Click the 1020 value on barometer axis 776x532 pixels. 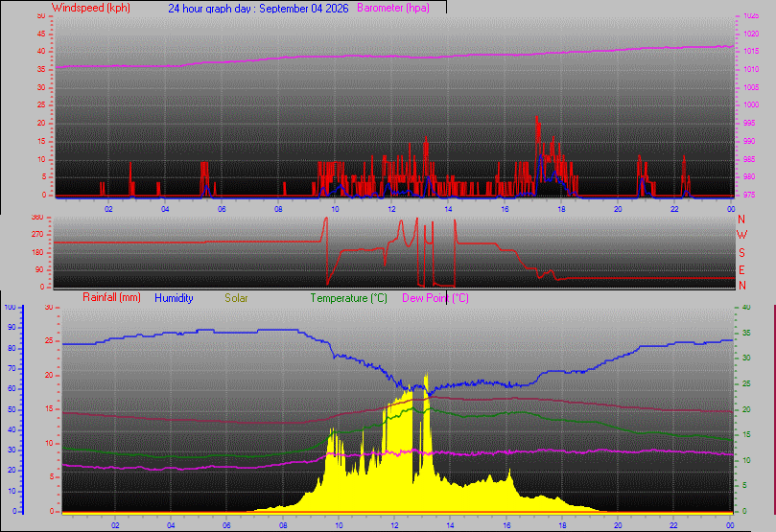tap(751, 35)
